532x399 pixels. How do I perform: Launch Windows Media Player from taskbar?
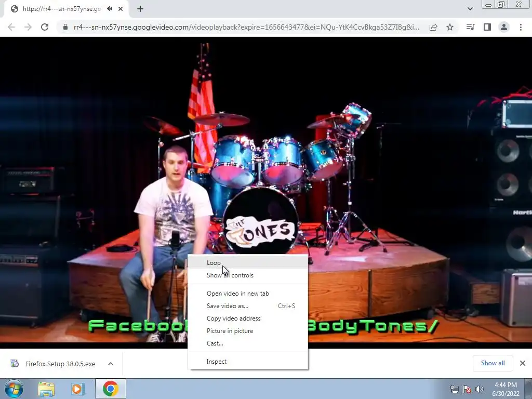coord(77,389)
